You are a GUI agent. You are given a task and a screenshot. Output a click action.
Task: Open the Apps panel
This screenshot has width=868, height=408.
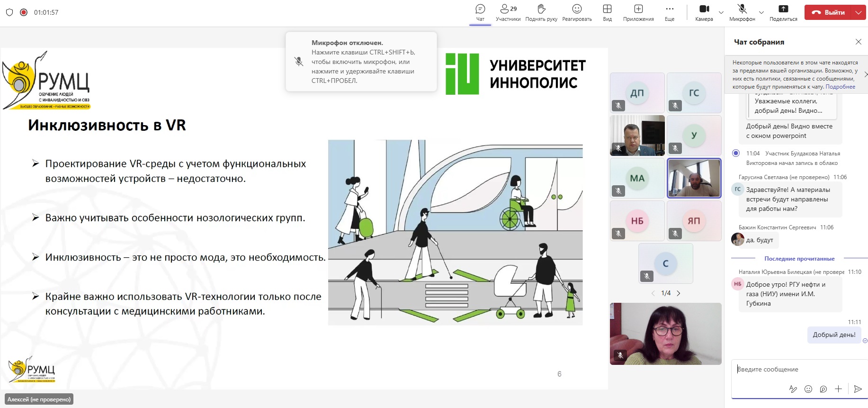(x=638, y=12)
